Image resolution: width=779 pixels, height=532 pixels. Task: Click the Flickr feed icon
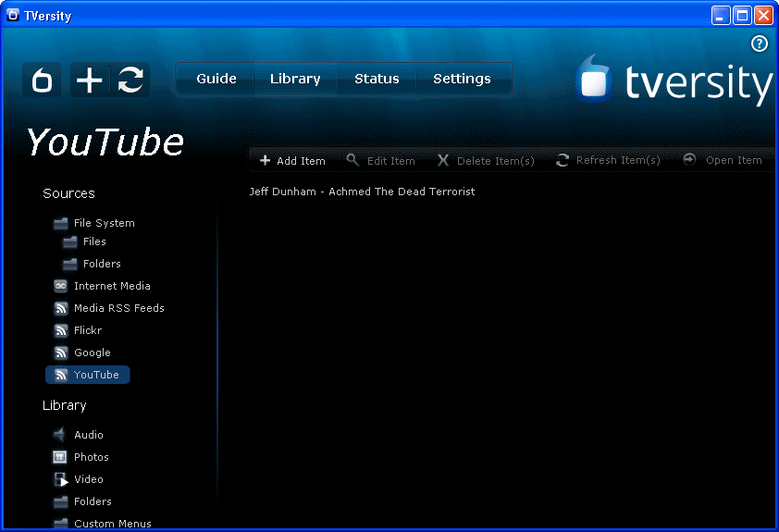pos(61,330)
